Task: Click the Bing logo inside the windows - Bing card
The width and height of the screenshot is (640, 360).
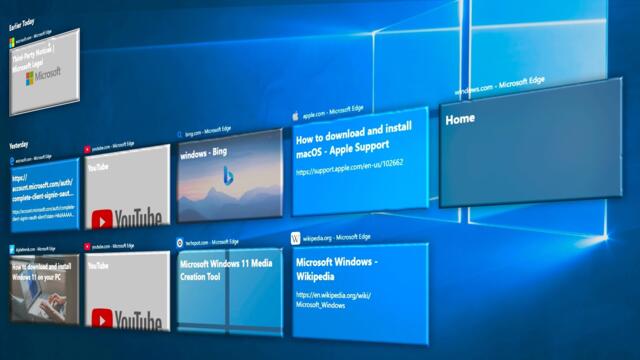Action: tap(228, 176)
